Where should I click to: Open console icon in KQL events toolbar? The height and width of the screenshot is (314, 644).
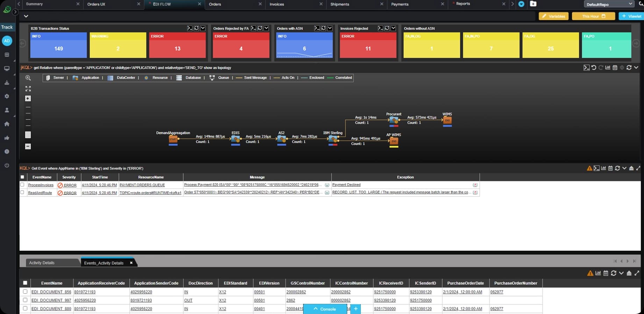click(x=596, y=168)
